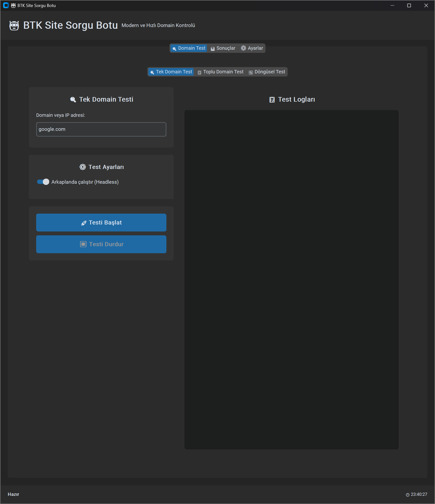Select the Tek Domain Test sub-tab
Screen dimensions: 435x504
click(171, 72)
